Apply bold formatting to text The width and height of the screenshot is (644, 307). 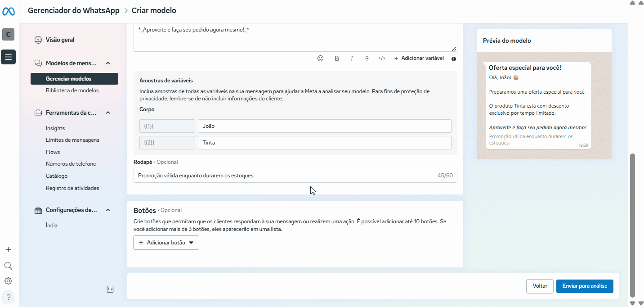point(336,59)
